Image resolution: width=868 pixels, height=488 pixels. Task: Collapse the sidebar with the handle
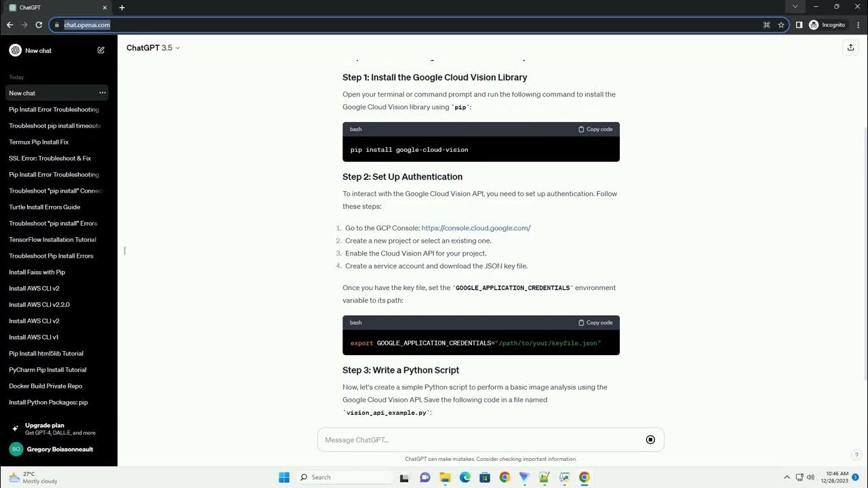124,251
